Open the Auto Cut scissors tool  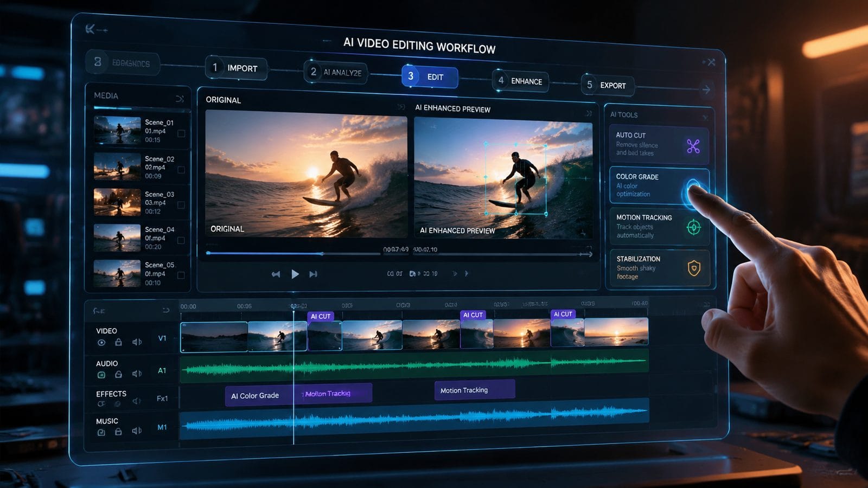pyautogui.click(x=693, y=146)
